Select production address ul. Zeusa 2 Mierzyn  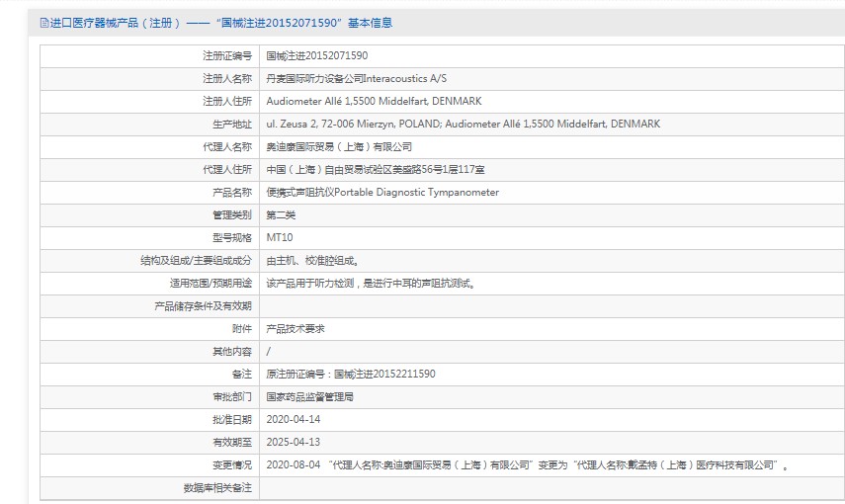pyautogui.click(x=463, y=124)
